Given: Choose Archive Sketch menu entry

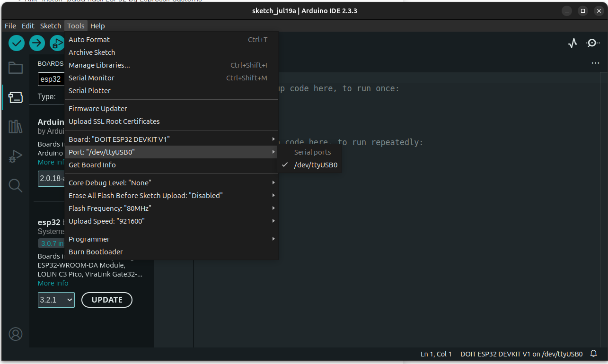Looking at the screenshot, I should [x=171, y=52].
